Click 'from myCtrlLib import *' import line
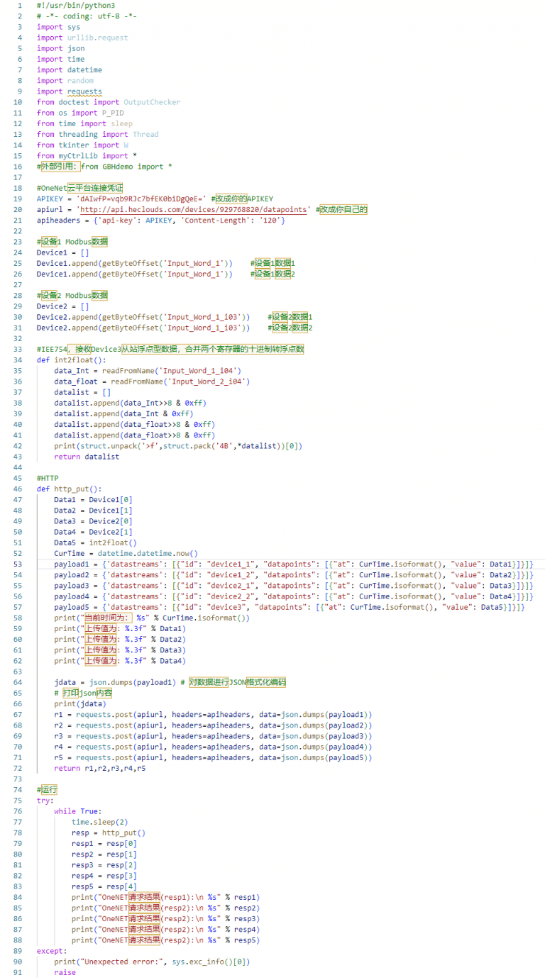Screen dimensions: 545x980 pyautogui.click(x=87, y=156)
